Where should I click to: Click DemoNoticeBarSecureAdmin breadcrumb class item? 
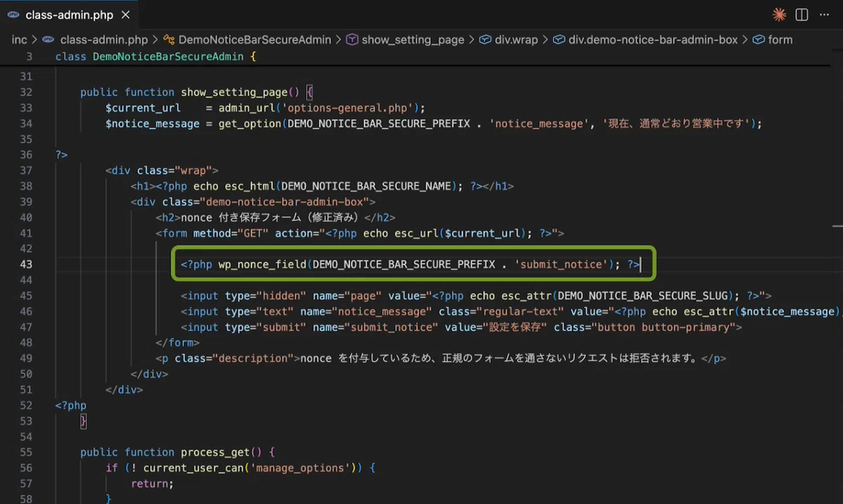click(254, 40)
